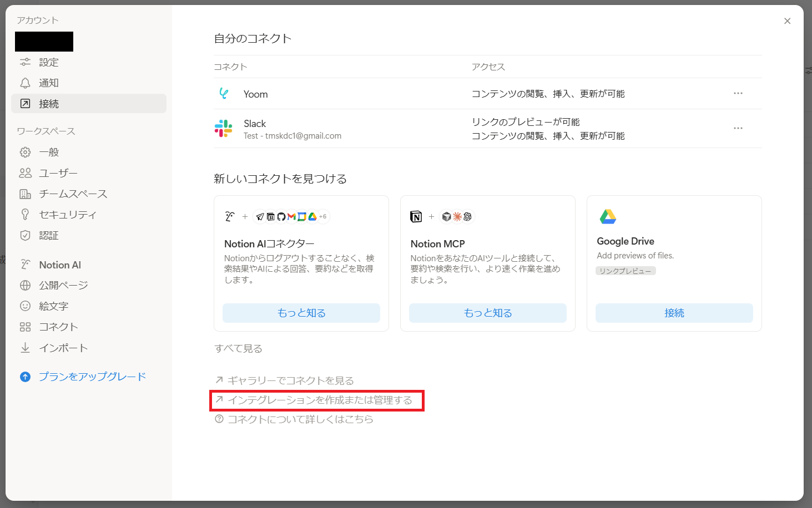Click the people icon beside ユーザー
The height and width of the screenshot is (508, 812).
coord(25,173)
